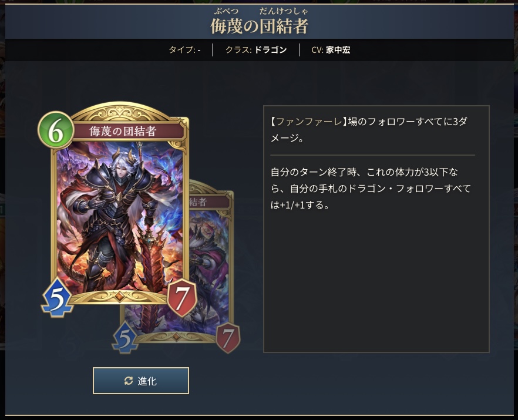This screenshot has height=420, width=518.
Task: Click the 侮蔑の団結者 title heading
Action: (x=260, y=26)
